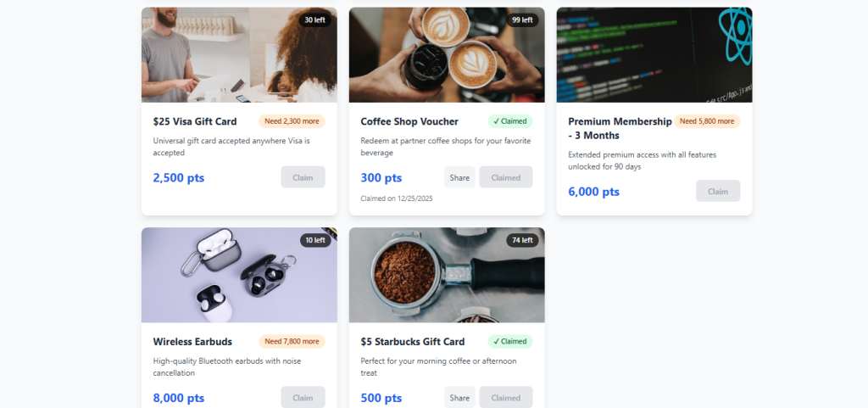Open the Coffee Shop Voucher latte image

coord(447,55)
